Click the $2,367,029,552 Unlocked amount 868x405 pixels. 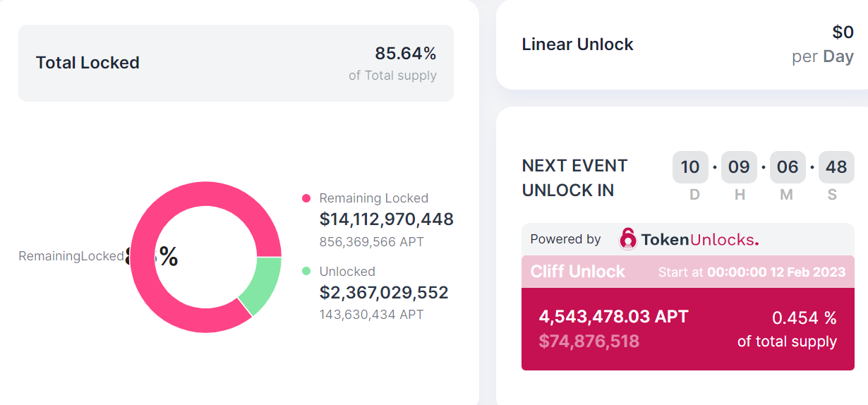click(384, 292)
